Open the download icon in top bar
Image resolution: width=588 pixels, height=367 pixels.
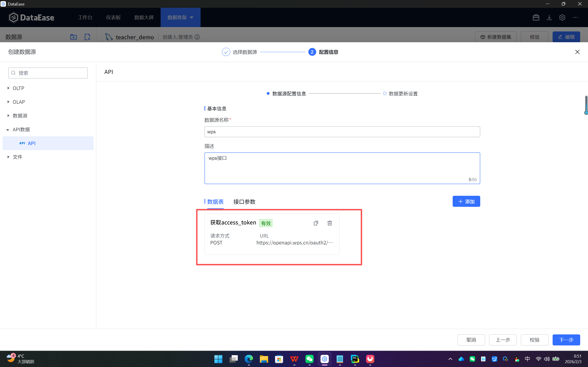click(x=549, y=17)
